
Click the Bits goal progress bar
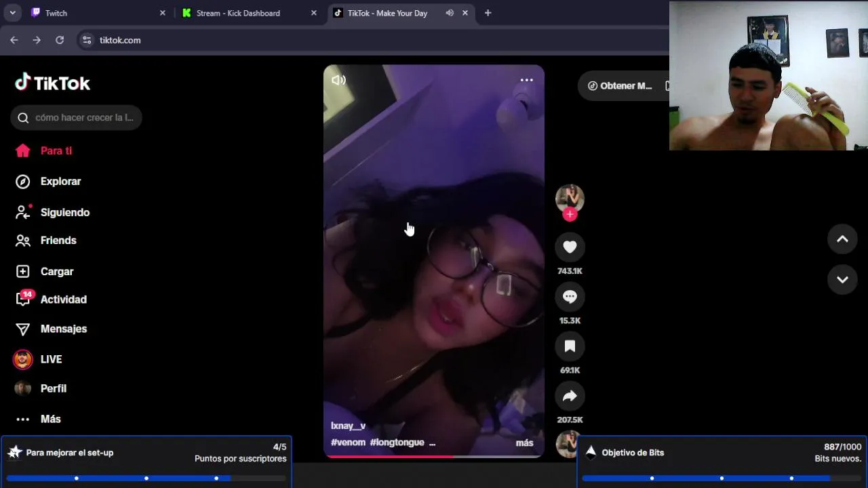(722, 479)
